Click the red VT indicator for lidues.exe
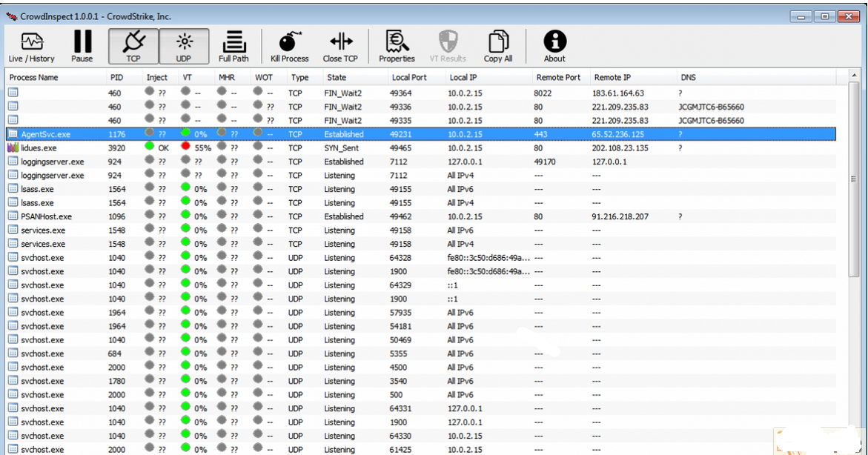Screen dimensions: 868x455 pos(186,147)
